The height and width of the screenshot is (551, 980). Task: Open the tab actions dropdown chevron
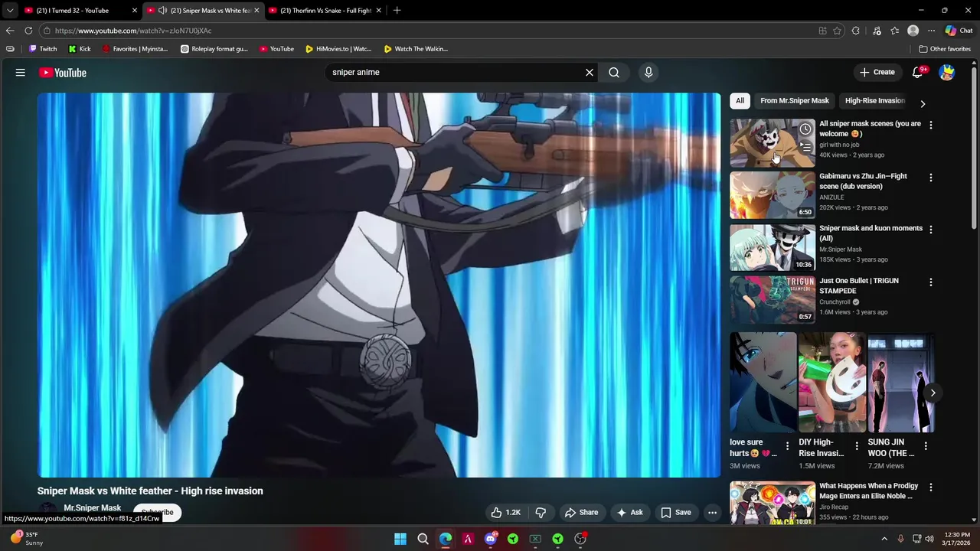pos(9,11)
